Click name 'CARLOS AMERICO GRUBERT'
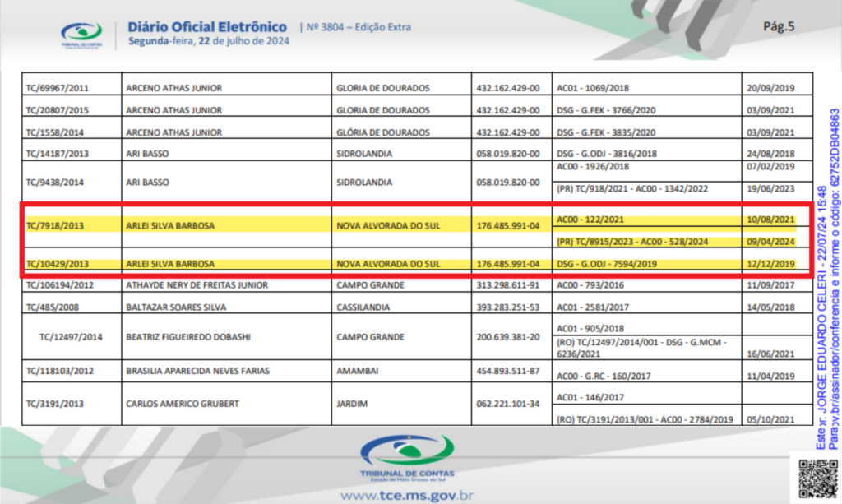The width and height of the screenshot is (842, 504). (183, 404)
